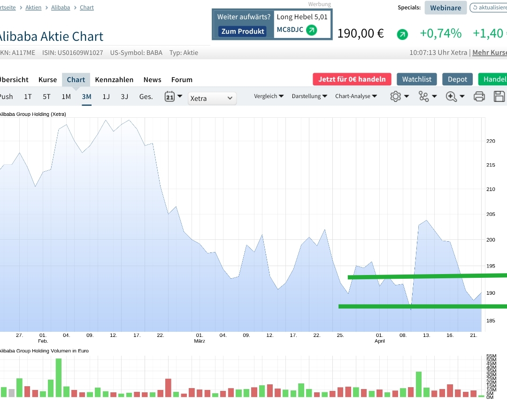Image resolution: width=507 pixels, height=420 pixels.
Task: Click the 185 price axis label
Action: tap(491, 321)
